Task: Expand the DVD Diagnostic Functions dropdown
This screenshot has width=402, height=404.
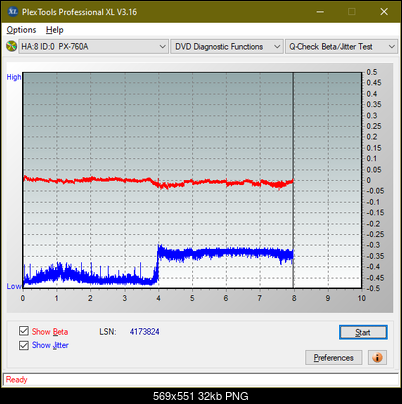Action: pos(227,47)
